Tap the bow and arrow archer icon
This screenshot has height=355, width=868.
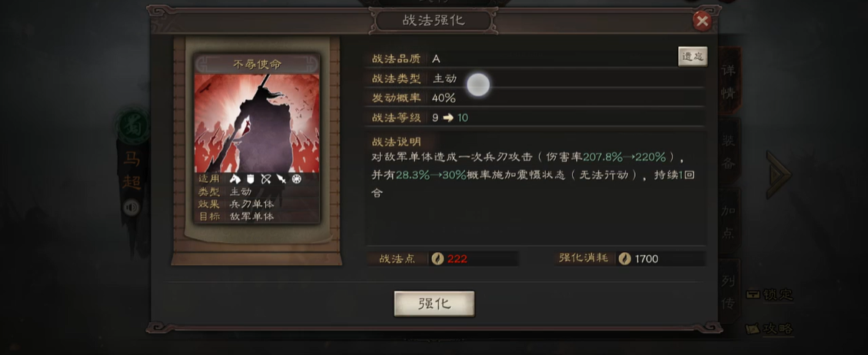pyautogui.click(x=266, y=179)
